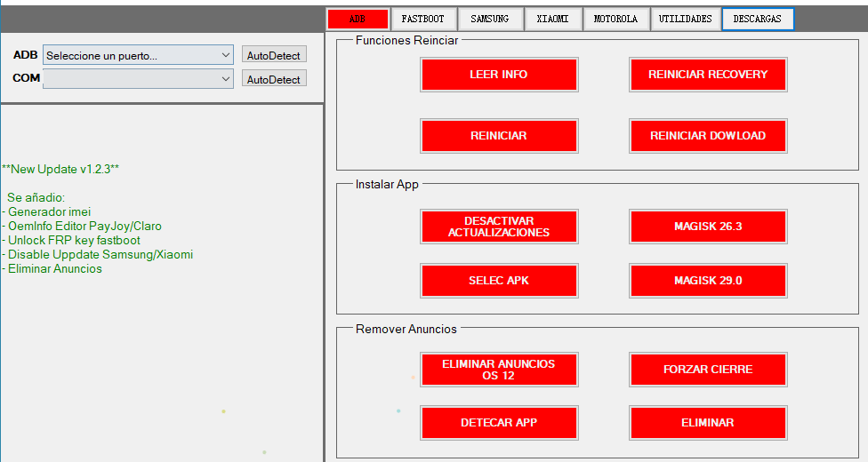
Task: Switch to the DESCARGAS tab
Action: tap(757, 19)
